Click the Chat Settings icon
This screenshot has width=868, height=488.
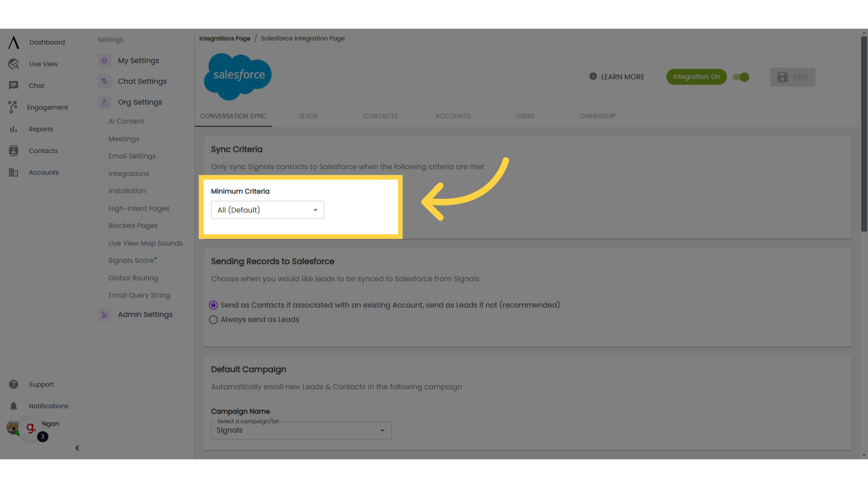click(x=104, y=81)
